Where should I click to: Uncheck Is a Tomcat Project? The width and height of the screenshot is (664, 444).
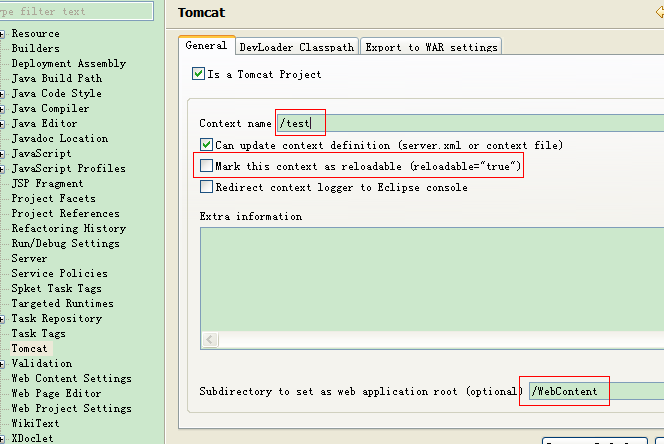(198, 74)
